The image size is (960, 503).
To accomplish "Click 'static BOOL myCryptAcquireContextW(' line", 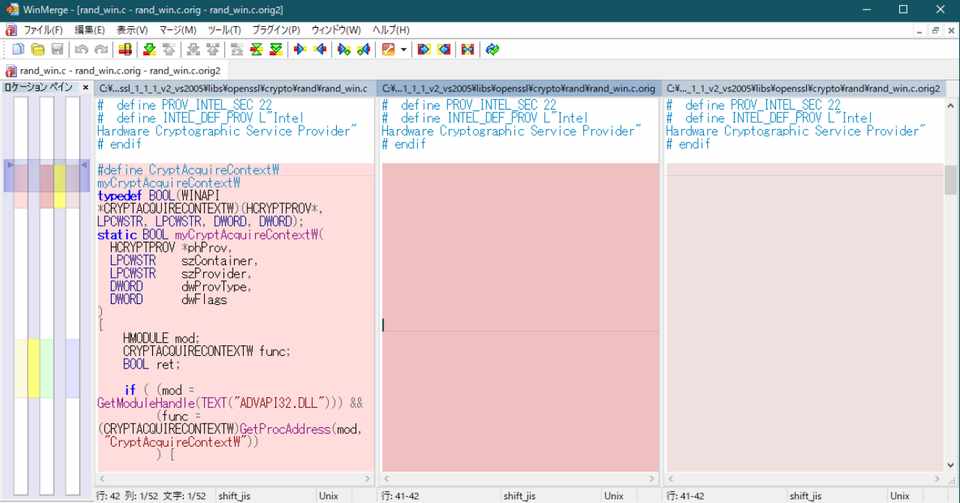I will (x=211, y=235).
